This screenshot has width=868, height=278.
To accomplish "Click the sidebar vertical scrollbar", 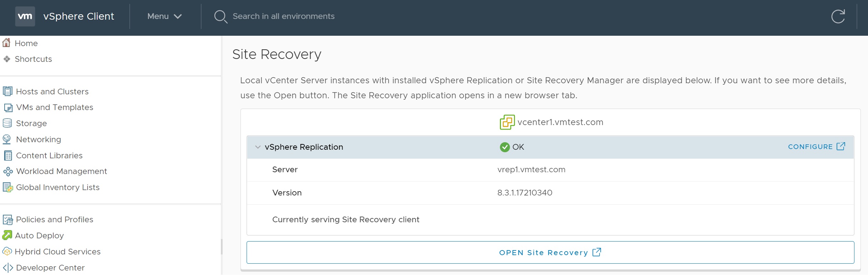I will click(222, 247).
